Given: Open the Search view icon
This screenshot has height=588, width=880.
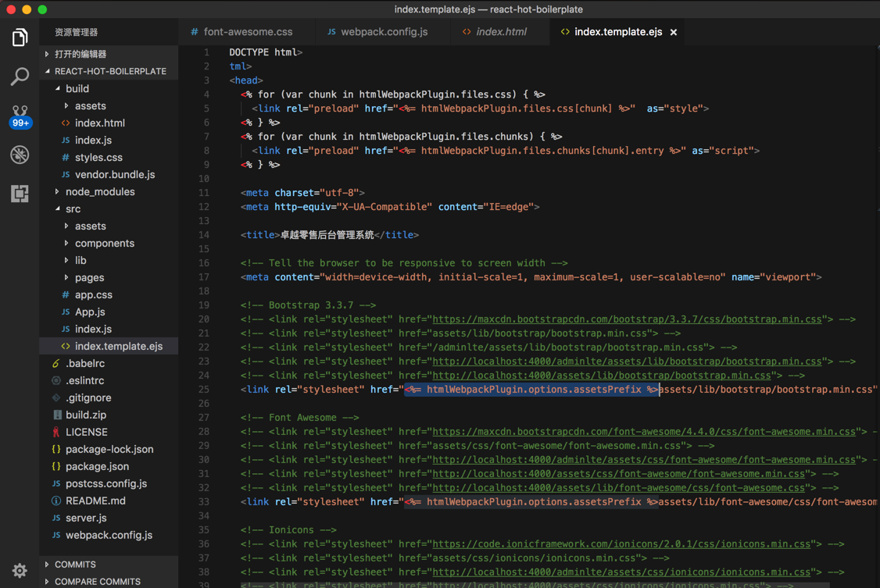Looking at the screenshot, I should click(x=20, y=76).
